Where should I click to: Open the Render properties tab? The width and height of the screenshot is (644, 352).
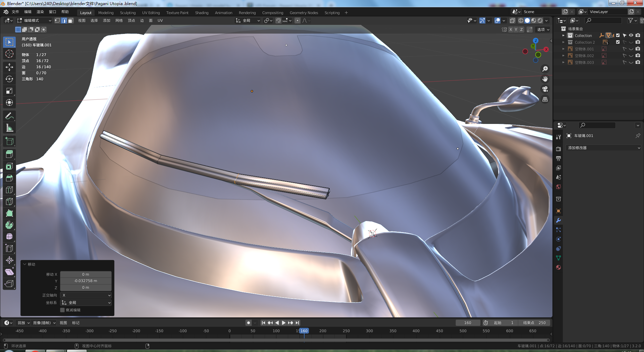click(x=558, y=149)
